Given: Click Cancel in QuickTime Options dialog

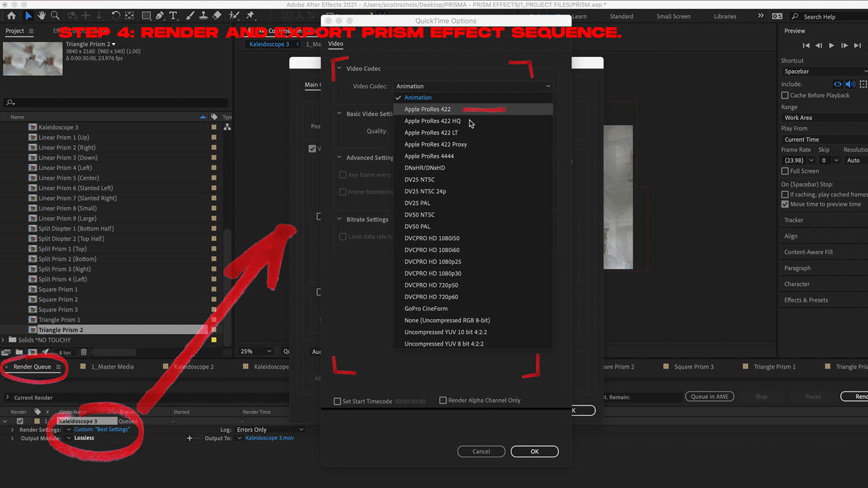Looking at the screenshot, I should [x=481, y=451].
